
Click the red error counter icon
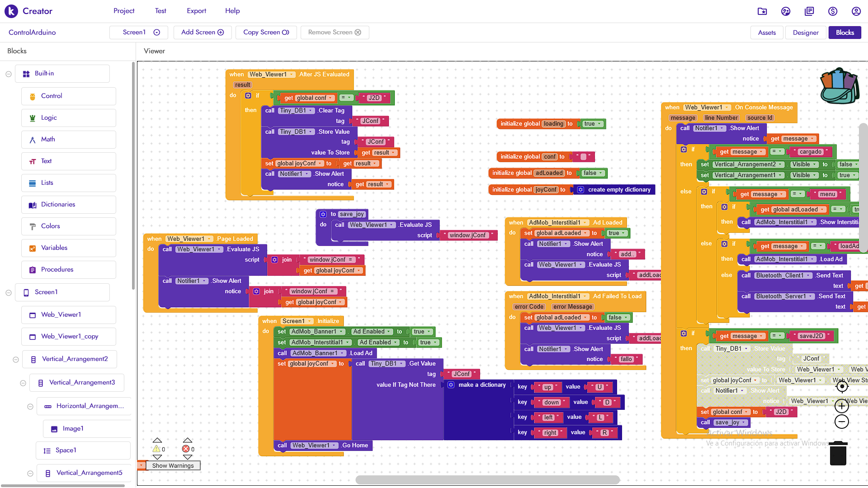point(186,449)
